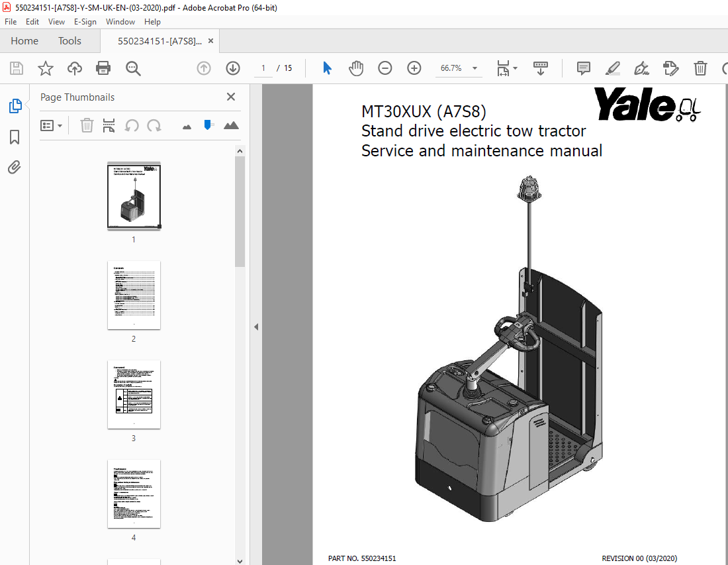Click the 'REVISION 00 (03/2020)' text

639,558
